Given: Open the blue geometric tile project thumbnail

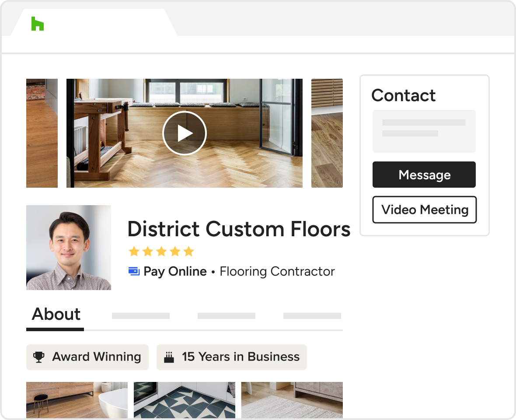Looking at the screenshot, I should [184, 400].
